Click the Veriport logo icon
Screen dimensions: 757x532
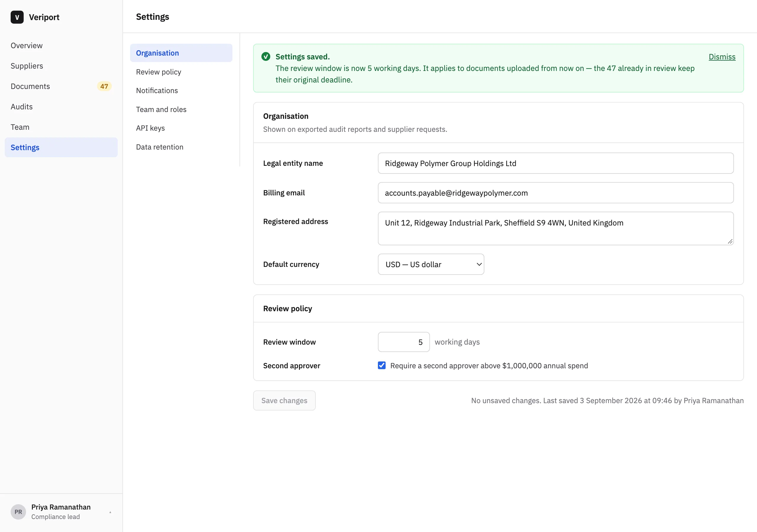click(17, 17)
